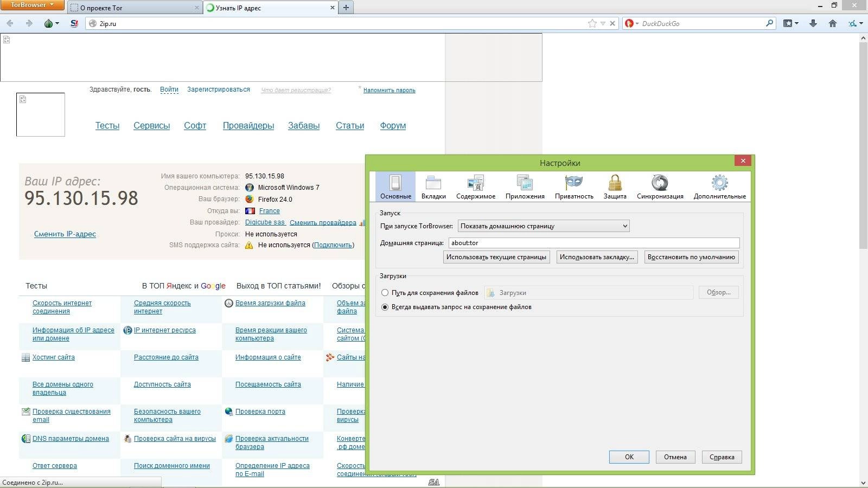The height and width of the screenshot is (488, 868).
Task: Click the home icon in the toolbar
Action: click(833, 23)
